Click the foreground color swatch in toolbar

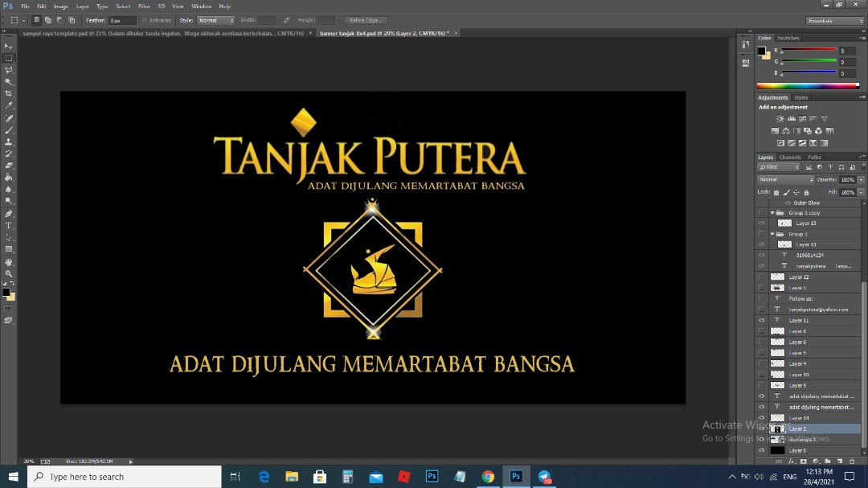(x=6, y=292)
